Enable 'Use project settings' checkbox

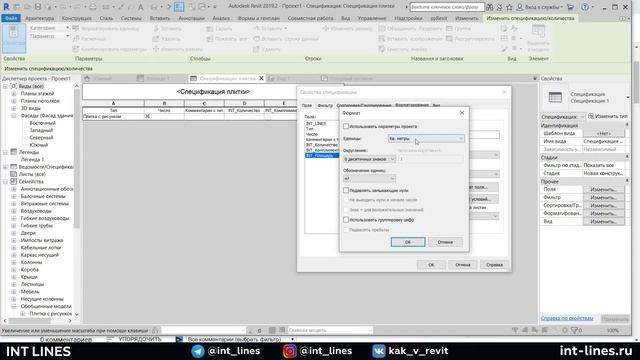tap(346, 126)
